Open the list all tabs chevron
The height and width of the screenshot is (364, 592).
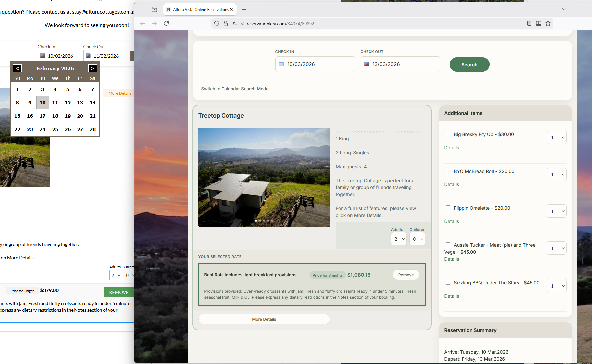pos(564,9)
